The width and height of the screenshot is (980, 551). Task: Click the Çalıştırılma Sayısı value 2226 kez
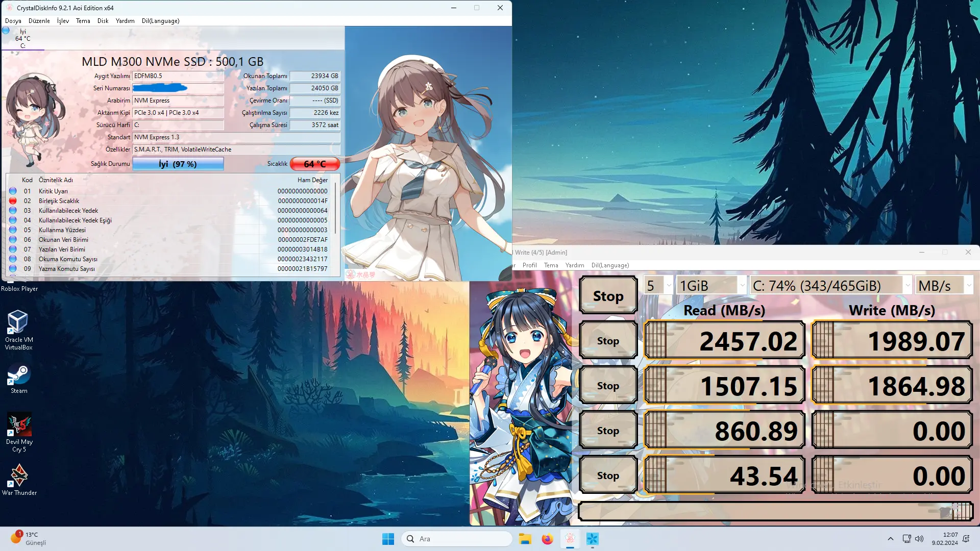coord(315,113)
